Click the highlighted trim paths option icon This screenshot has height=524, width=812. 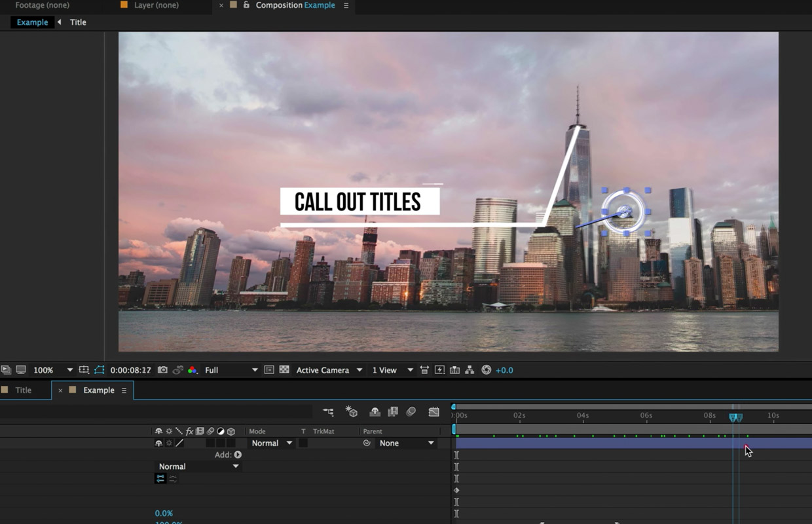[160, 479]
